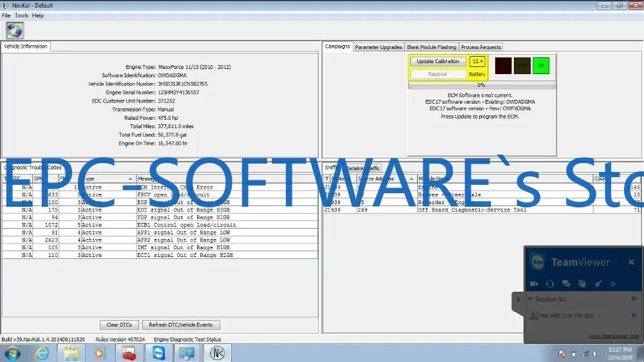Click the dark Wait status indicator square
This screenshot has width=644, height=362.
[x=522, y=66]
